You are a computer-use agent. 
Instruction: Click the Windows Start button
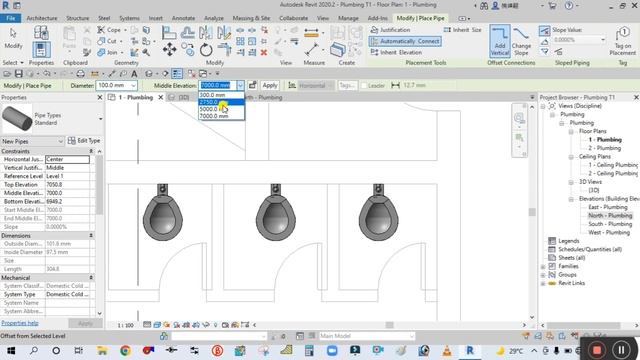point(11,350)
